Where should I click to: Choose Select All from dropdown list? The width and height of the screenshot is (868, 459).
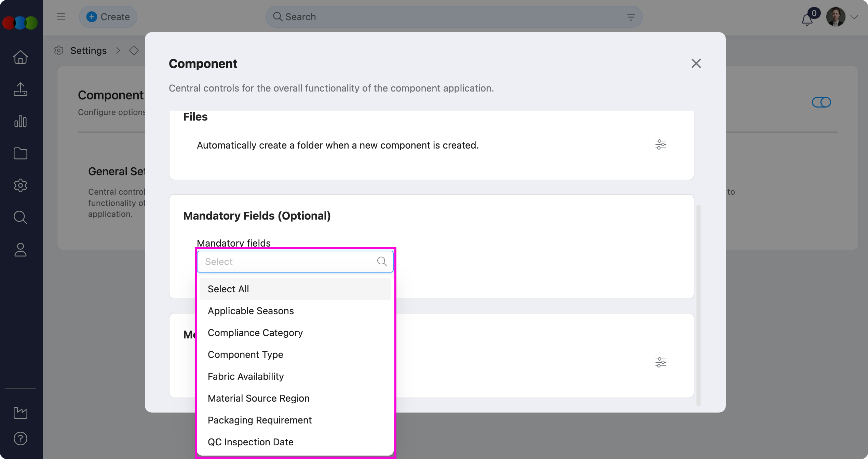pos(228,289)
